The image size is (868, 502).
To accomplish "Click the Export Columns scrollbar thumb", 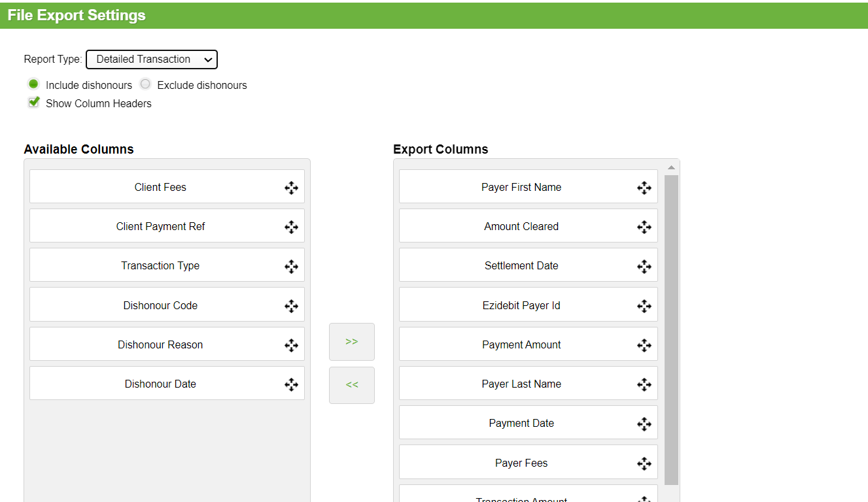I will [x=671, y=330].
